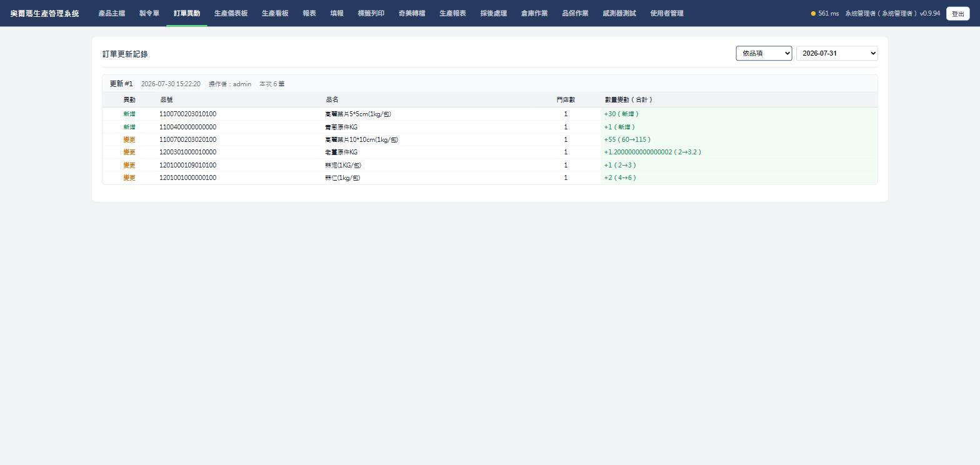Click the 奧爾瑪生產管理系統 title link
Viewport: 980px width, 465px height.
[x=45, y=13]
